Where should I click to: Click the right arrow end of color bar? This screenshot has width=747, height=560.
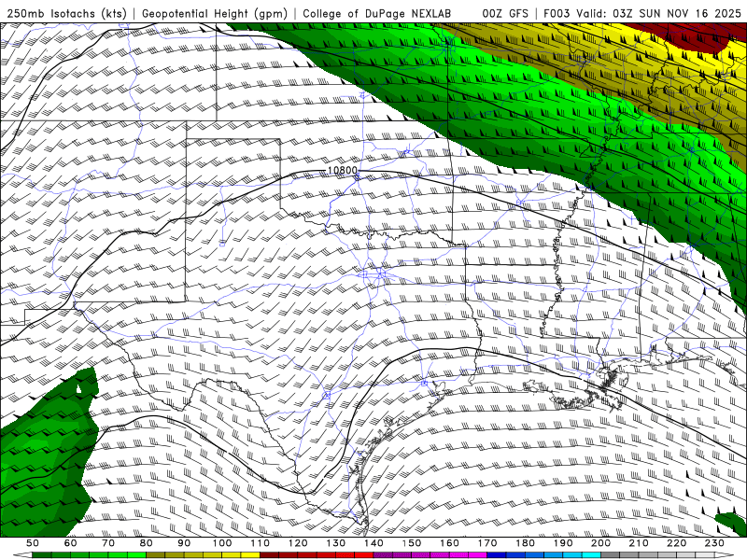[x=726, y=555]
